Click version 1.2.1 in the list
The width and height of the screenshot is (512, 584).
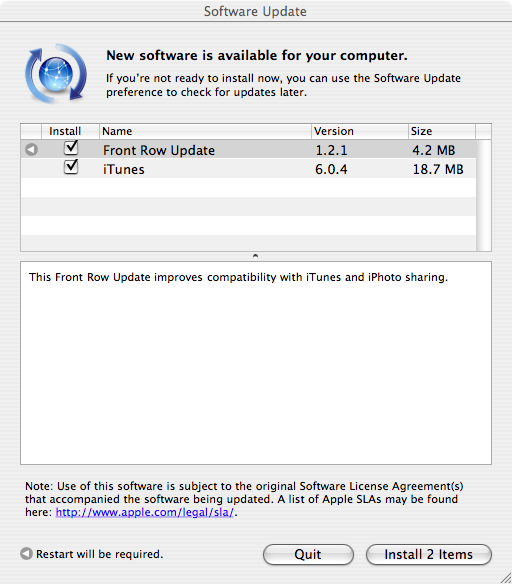(331, 150)
